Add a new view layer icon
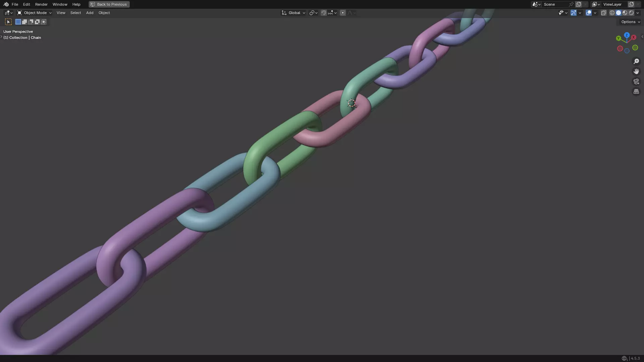This screenshot has height=362, width=644. 631,4
